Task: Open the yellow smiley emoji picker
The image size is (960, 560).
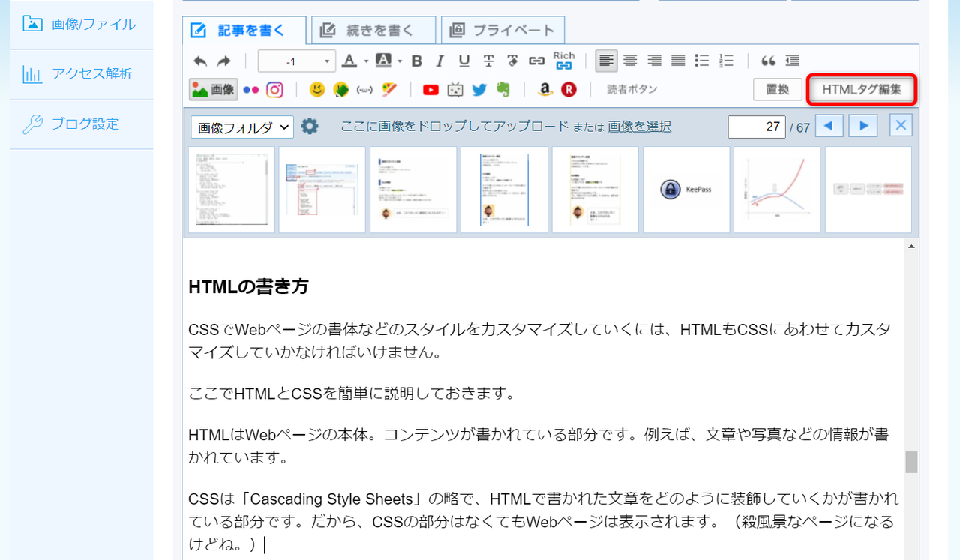Action: pyautogui.click(x=317, y=90)
